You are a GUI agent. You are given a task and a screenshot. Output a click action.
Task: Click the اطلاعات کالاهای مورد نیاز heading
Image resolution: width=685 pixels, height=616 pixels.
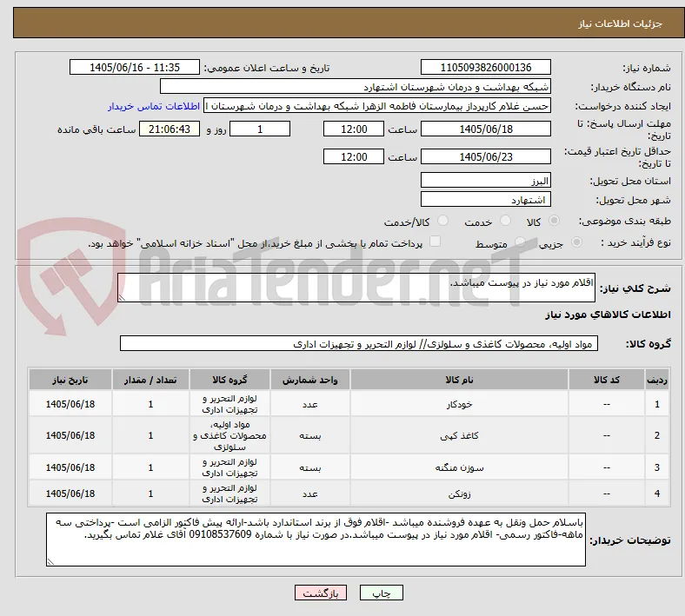(x=608, y=315)
